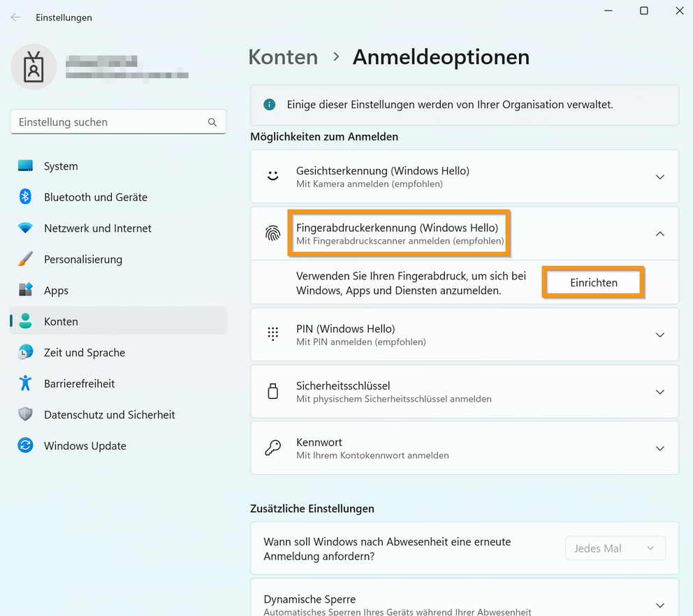
Task: Click the Bluetooth icon in the sidebar
Action: click(26, 197)
